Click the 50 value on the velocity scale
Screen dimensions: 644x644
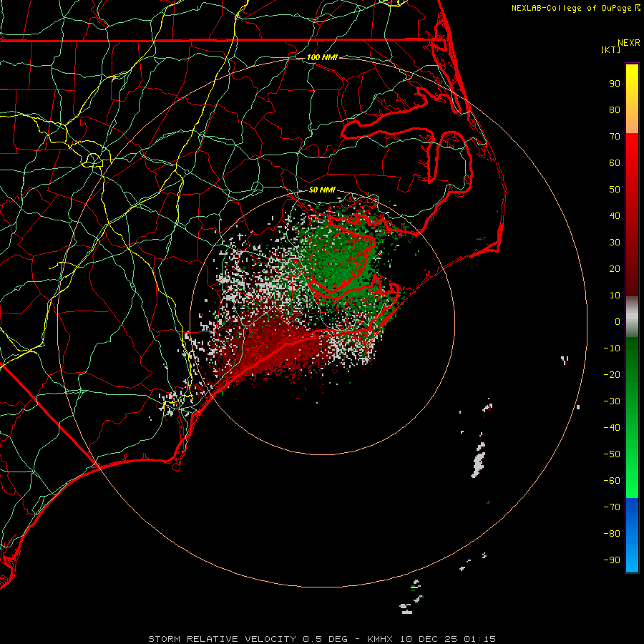615,190
